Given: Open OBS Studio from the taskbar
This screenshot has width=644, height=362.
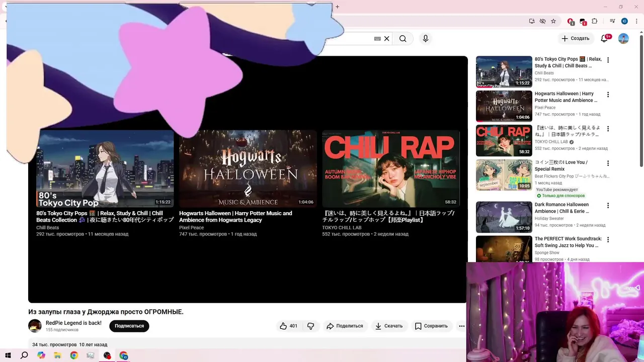Looking at the screenshot, I should click(x=107, y=355).
